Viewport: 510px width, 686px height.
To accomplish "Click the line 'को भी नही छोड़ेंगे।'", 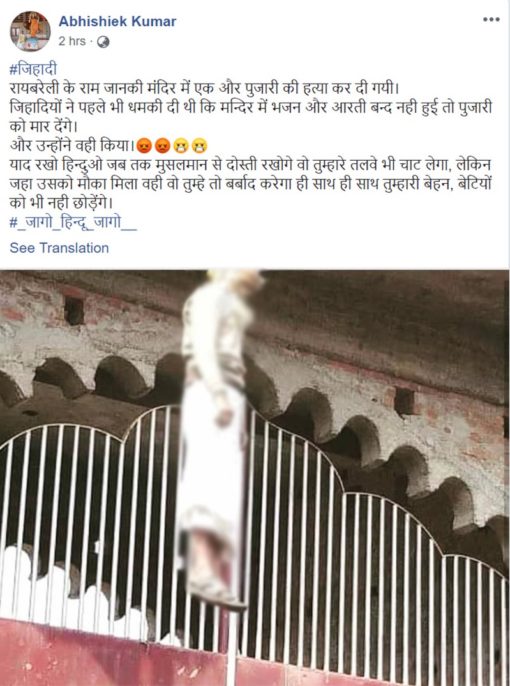I will (x=62, y=203).
